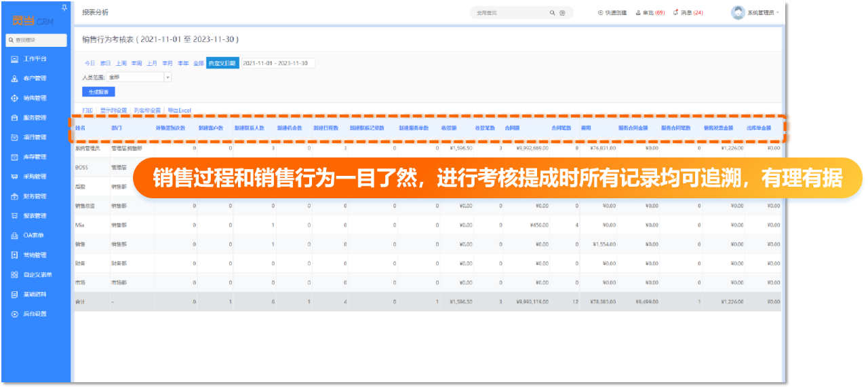
Task: Click the pin icon above the sidebar logo
Action: pyautogui.click(x=64, y=7)
